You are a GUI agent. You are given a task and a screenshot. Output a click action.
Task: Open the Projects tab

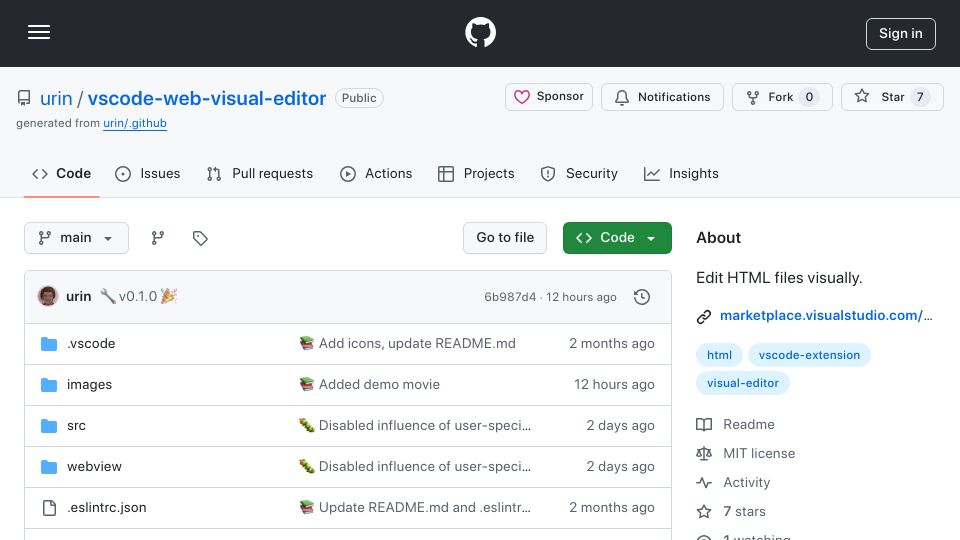pyautogui.click(x=476, y=174)
